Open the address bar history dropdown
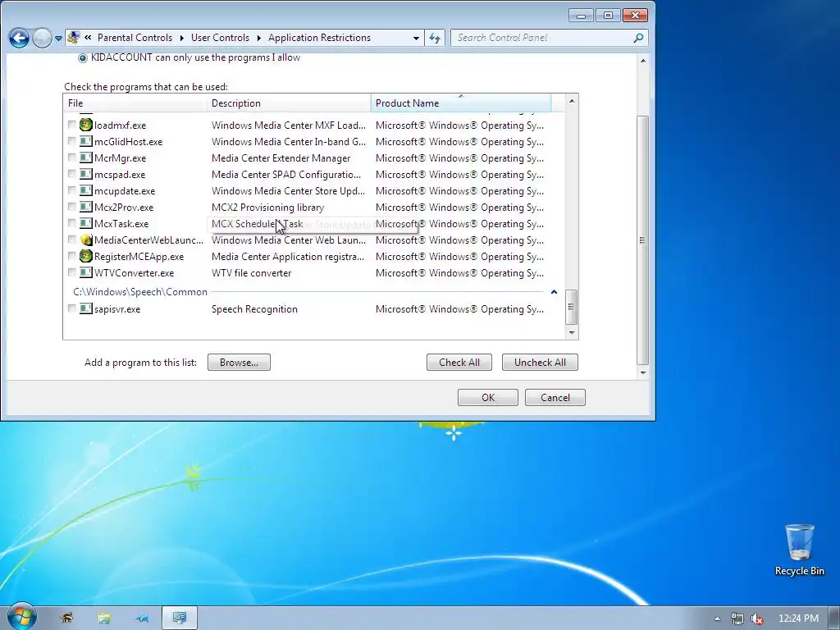The width and height of the screenshot is (840, 630). click(416, 38)
